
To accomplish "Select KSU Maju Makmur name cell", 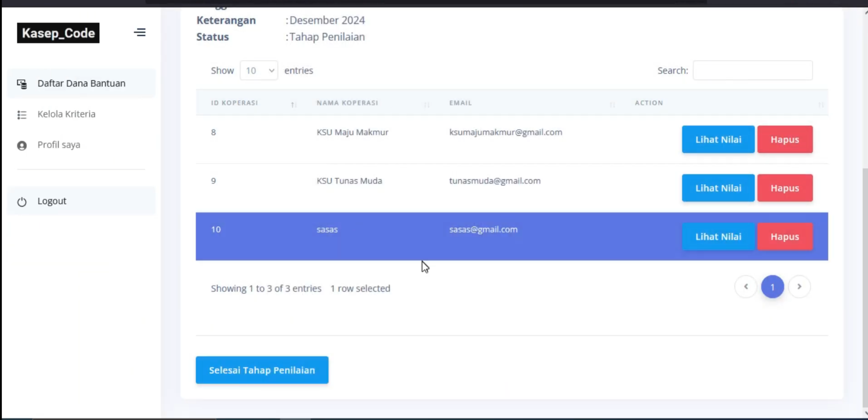I will [352, 132].
